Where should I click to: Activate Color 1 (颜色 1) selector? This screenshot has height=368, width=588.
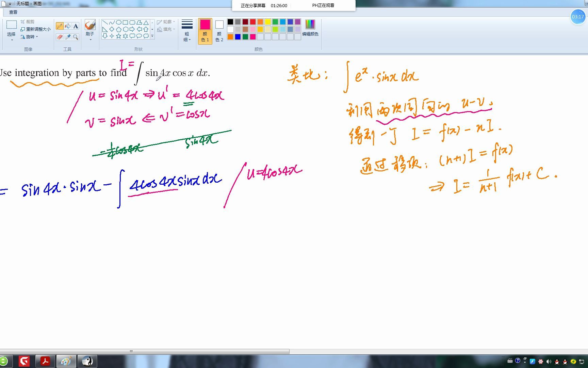tap(205, 31)
